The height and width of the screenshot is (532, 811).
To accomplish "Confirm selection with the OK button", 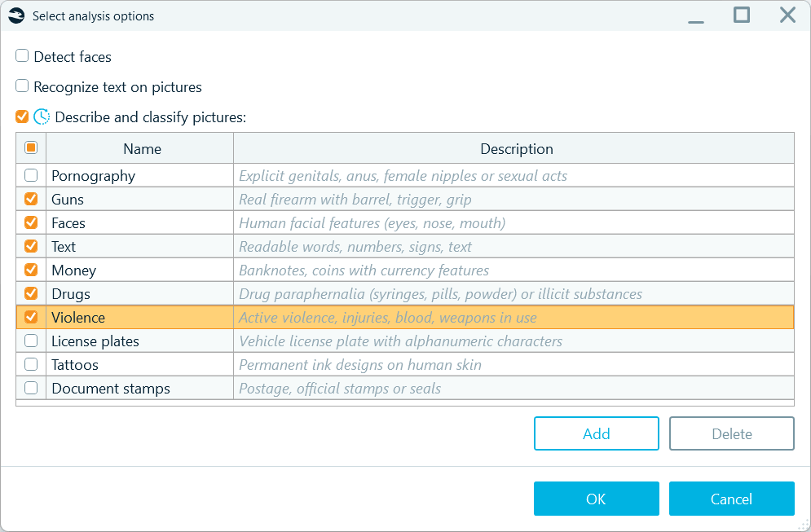I will point(596,499).
